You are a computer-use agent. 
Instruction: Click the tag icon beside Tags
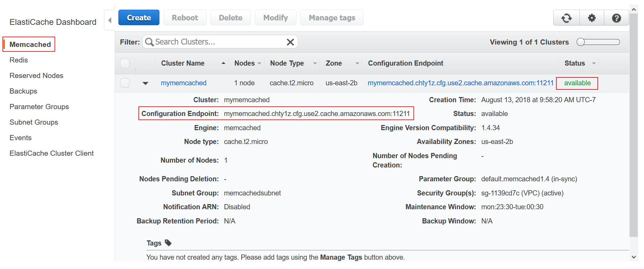[168, 243]
